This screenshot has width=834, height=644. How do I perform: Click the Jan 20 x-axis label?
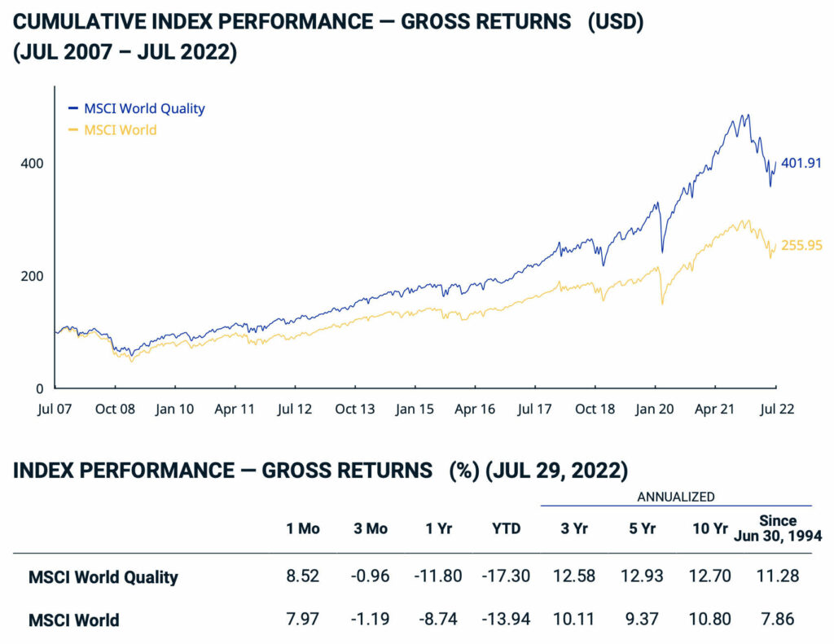point(654,409)
